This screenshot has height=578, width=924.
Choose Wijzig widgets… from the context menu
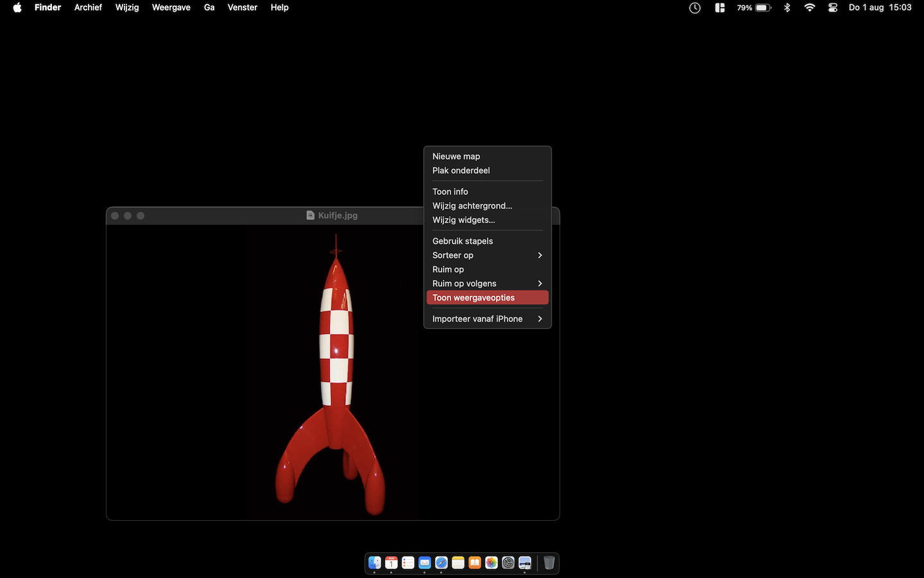point(488,220)
